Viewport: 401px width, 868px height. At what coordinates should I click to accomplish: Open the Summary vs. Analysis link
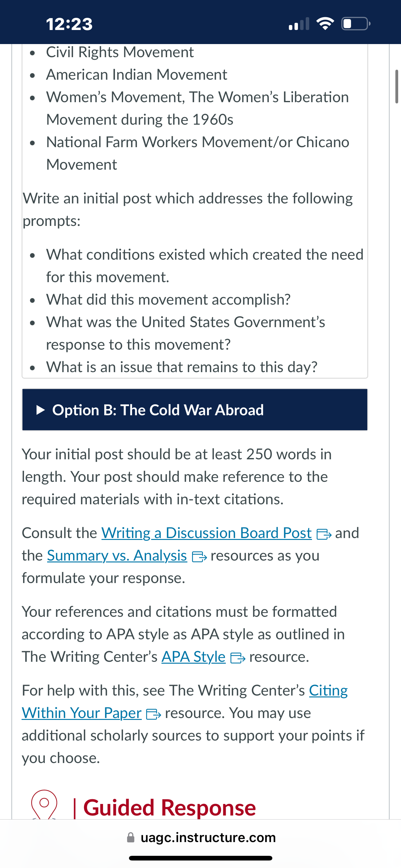click(x=117, y=556)
